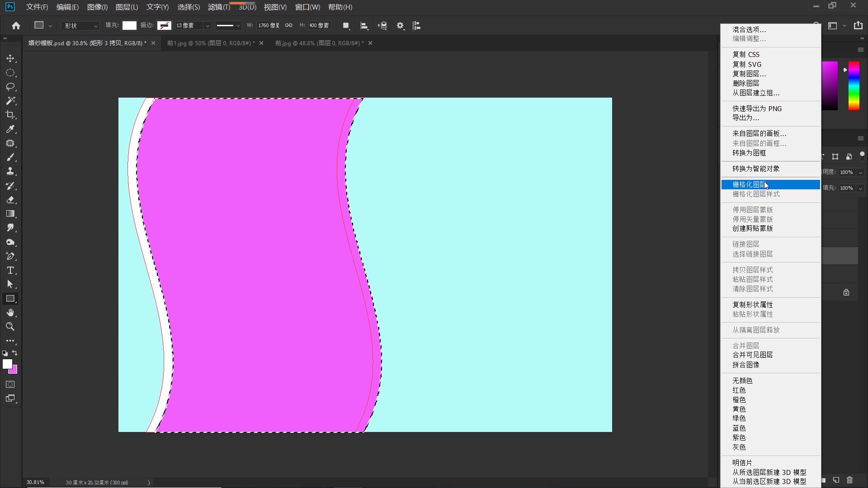Select the Horizontal Type tool
Viewport: 868px width, 488px height.
tap(10, 270)
